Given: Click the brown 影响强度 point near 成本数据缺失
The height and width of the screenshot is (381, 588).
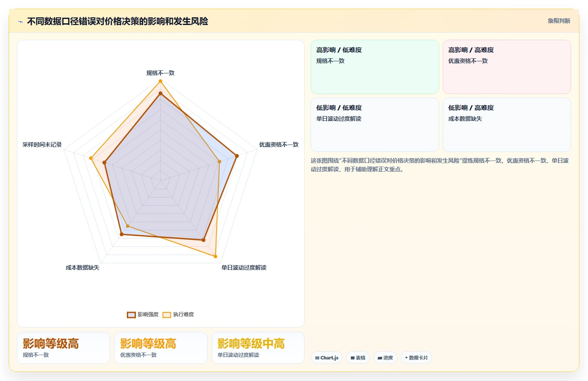Looking at the screenshot, I should [x=122, y=234].
